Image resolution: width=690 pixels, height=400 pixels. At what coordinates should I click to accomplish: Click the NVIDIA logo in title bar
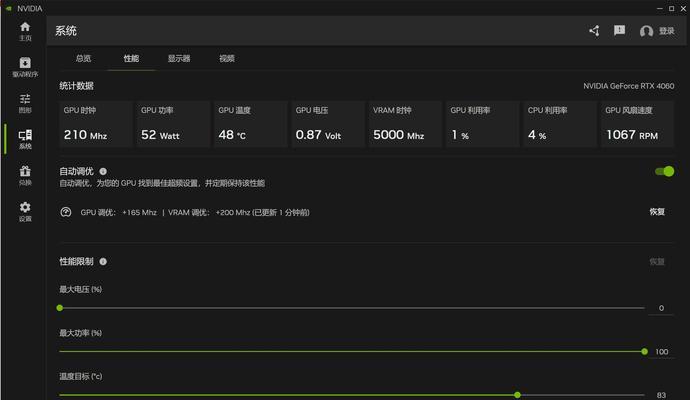click(8, 8)
